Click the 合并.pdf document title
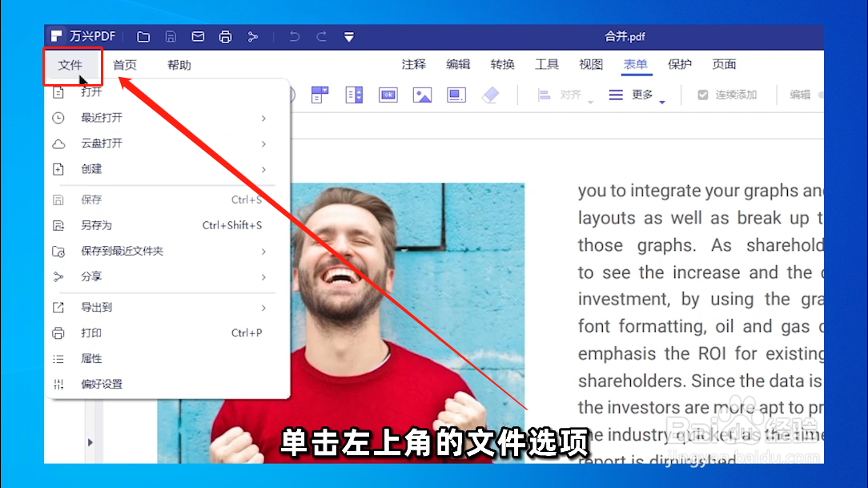The width and height of the screenshot is (868, 488). (x=625, y=37)
